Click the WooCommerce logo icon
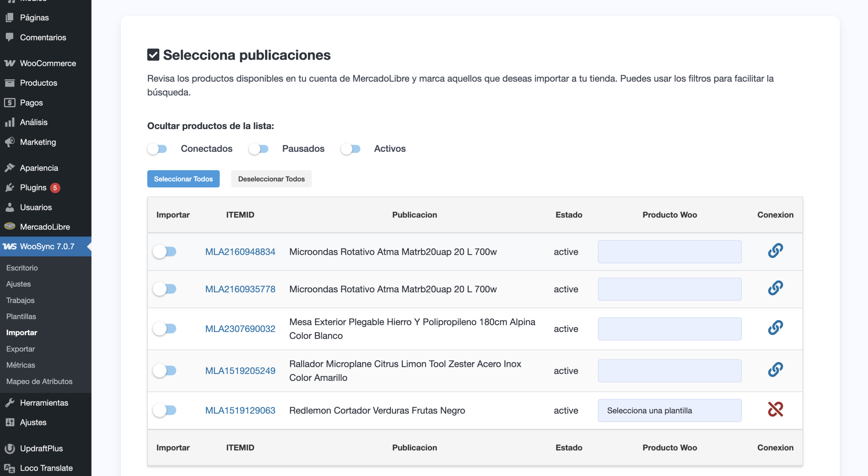This screenshot has height=476, width=868. point(10,63)
